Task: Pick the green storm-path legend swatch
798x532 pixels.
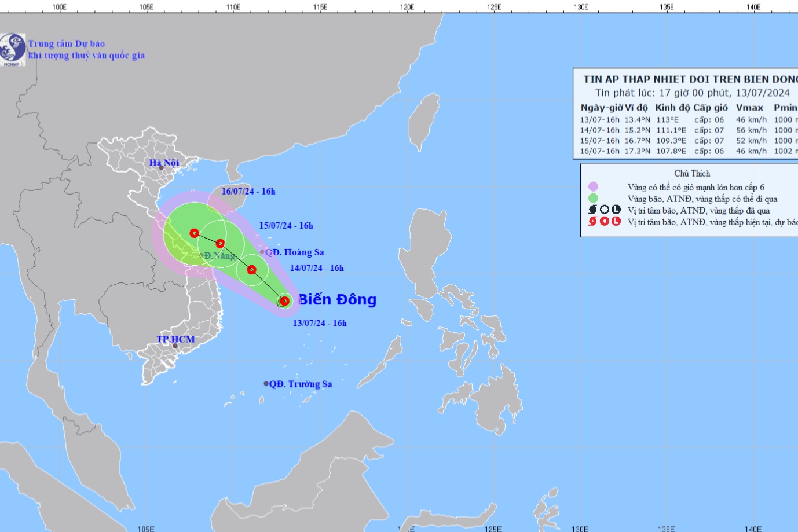Action: (x=593, y=198)
